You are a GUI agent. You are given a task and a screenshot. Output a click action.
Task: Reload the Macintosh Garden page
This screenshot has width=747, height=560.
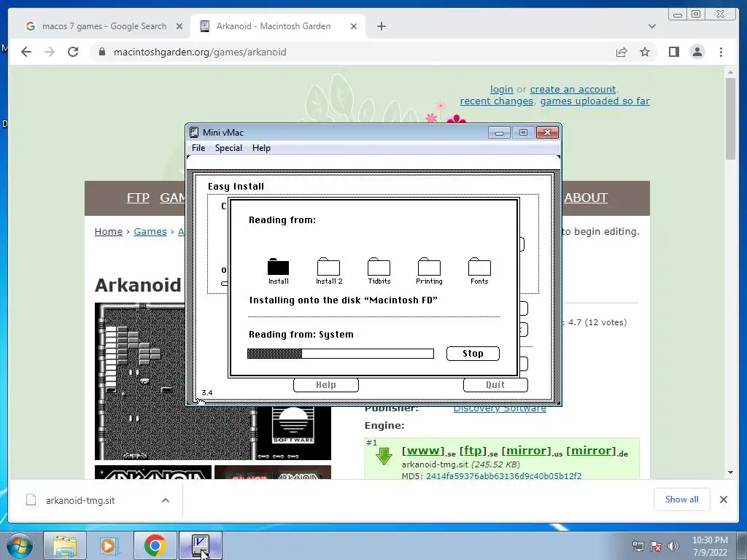coord(73,52)
